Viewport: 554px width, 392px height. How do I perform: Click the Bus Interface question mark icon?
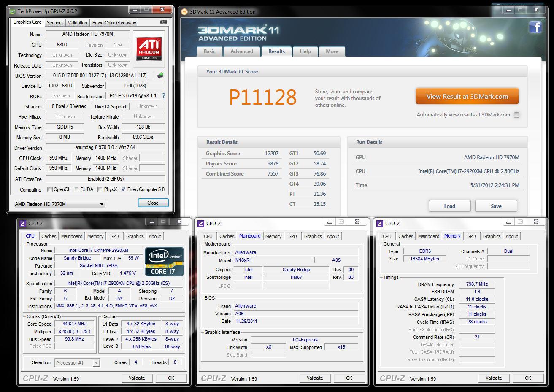coord(164,96)
